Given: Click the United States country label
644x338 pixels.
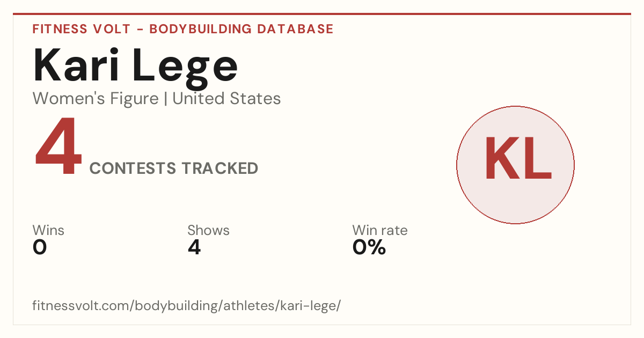Looking at the screenshot, I should pyautogui.click(x=226, y=99).
